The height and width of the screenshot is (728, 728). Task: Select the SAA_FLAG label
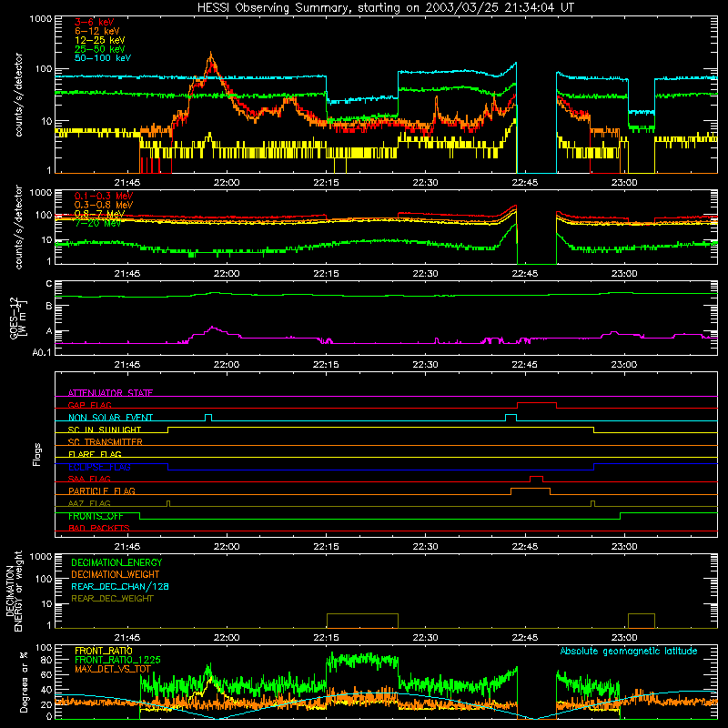89,479
